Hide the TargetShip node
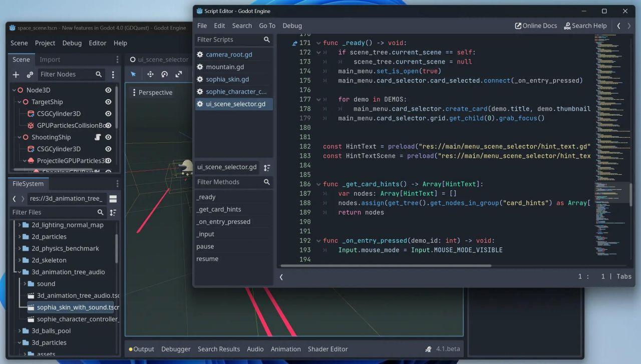This screenshot has height=364, width=641. [108, 102]
